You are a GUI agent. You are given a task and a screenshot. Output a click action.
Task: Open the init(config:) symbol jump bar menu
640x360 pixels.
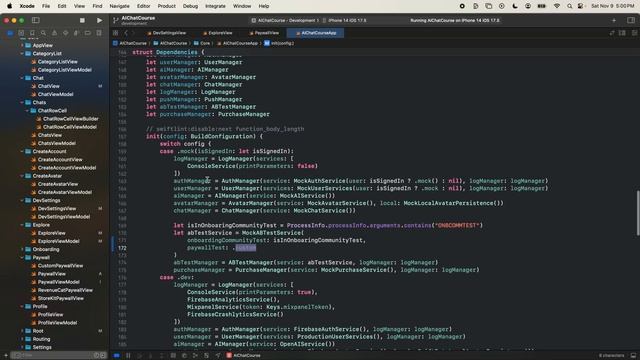279,43
